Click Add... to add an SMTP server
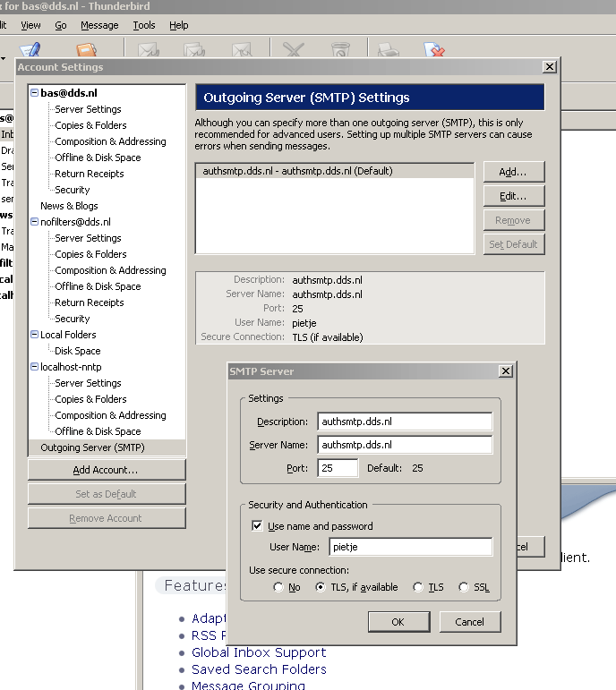The width and height of the screenshot is (616, 690). [514, 172]
